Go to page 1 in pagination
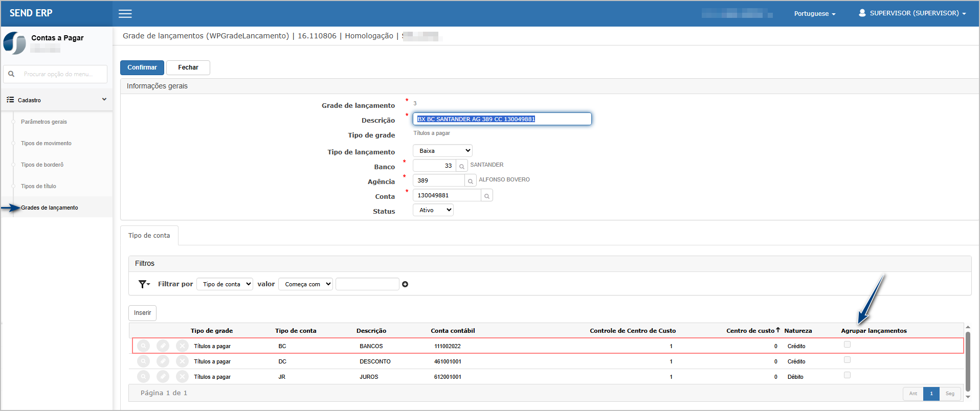Image resolution: width=980 pixels, height=411 pixels. pyautogui.click(x=931, y=394)
